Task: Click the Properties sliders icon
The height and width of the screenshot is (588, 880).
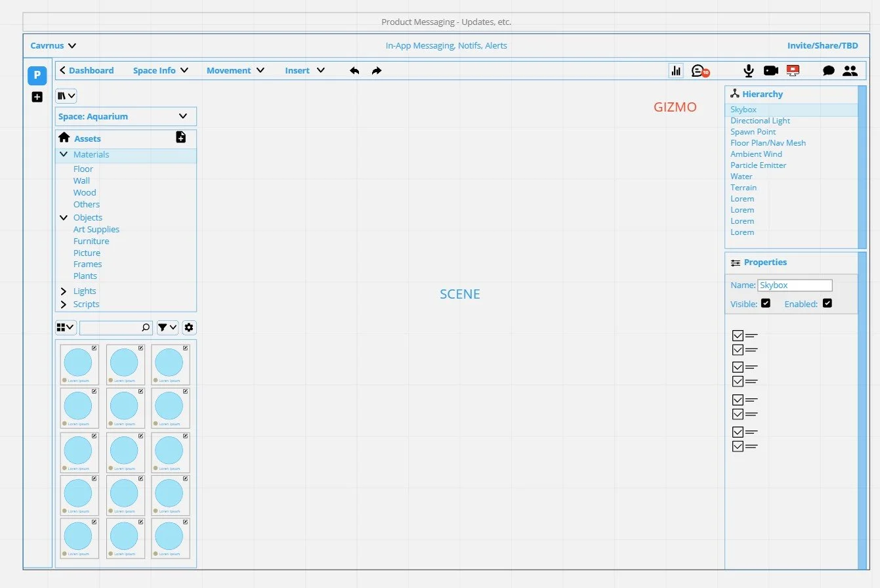Action: (736, 262)
